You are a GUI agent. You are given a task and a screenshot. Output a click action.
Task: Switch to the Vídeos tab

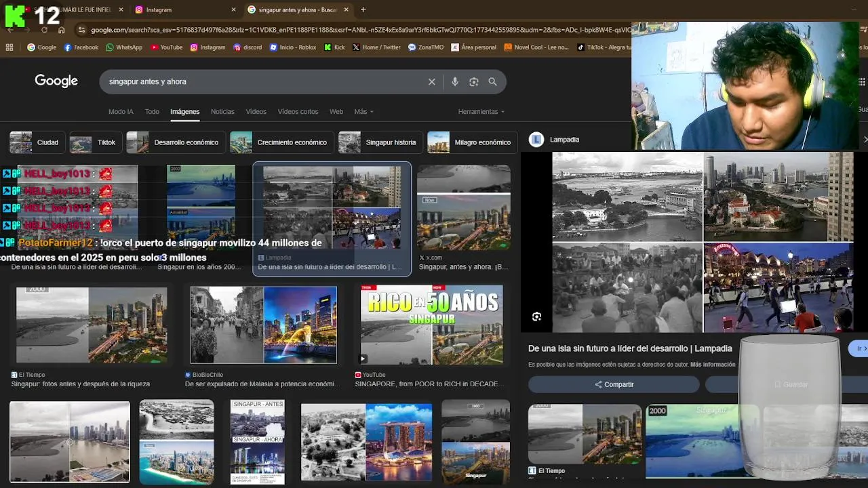[x=256, y=112]
